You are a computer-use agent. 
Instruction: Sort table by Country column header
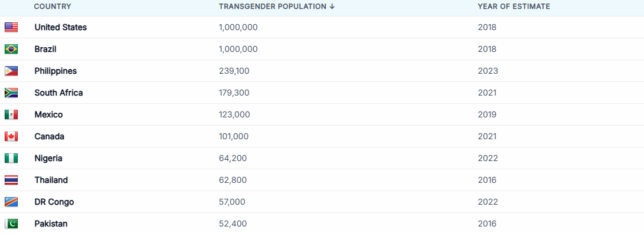tap(53, 6)
